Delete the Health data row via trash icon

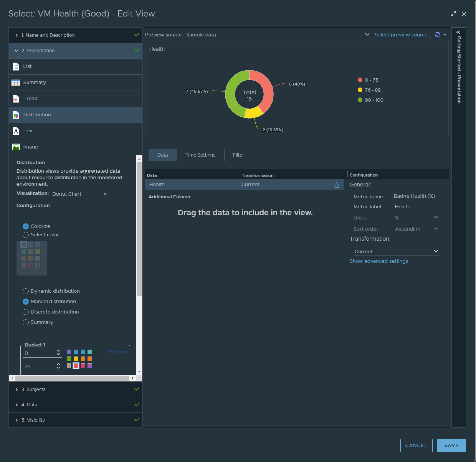(336, 185)
